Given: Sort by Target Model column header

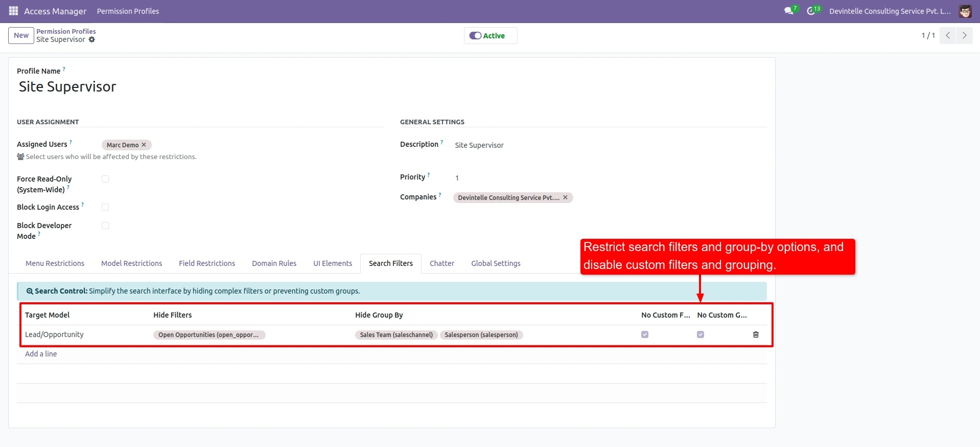Looking at the screenshot, I should [x=47, y=315].
